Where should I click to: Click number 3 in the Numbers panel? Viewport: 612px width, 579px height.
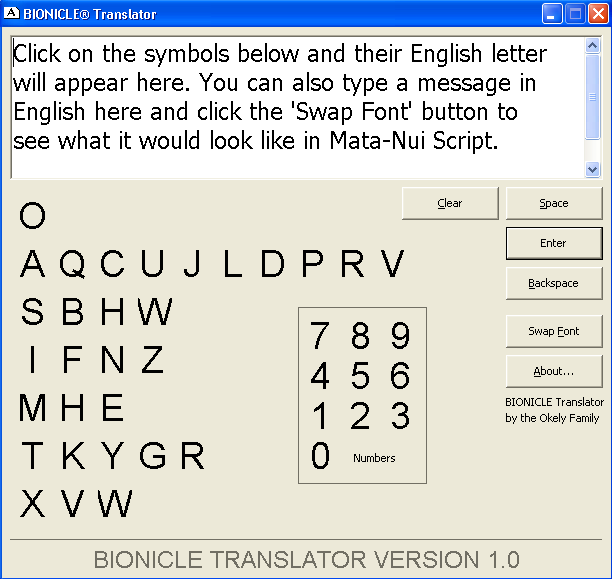tap(400, 416)
